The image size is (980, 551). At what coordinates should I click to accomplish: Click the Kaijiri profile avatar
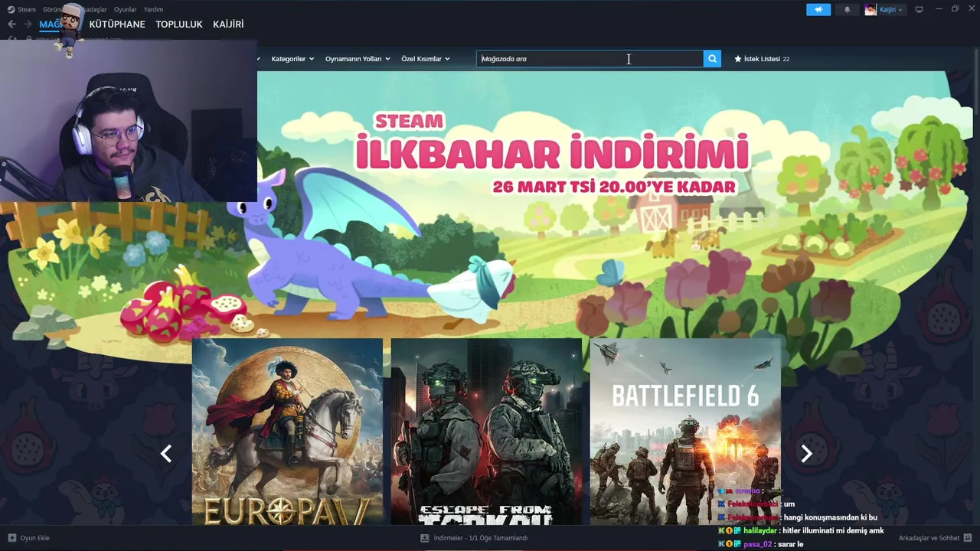coord(871,9)
